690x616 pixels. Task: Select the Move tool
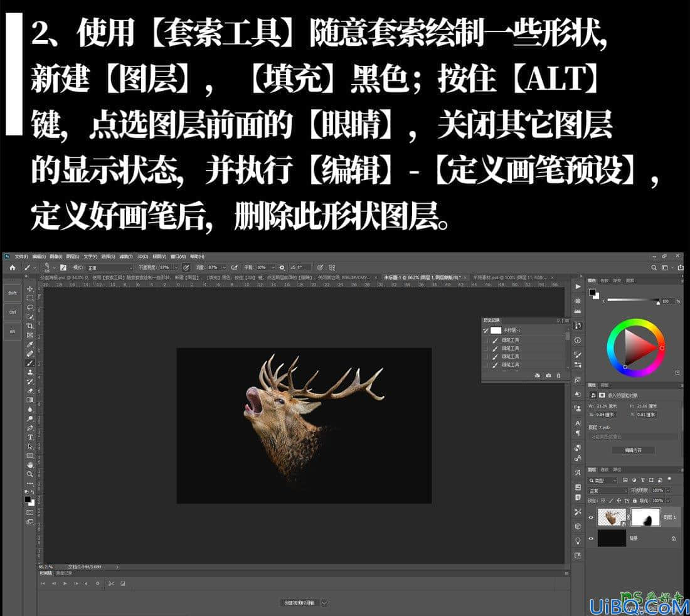pos(30,289)
